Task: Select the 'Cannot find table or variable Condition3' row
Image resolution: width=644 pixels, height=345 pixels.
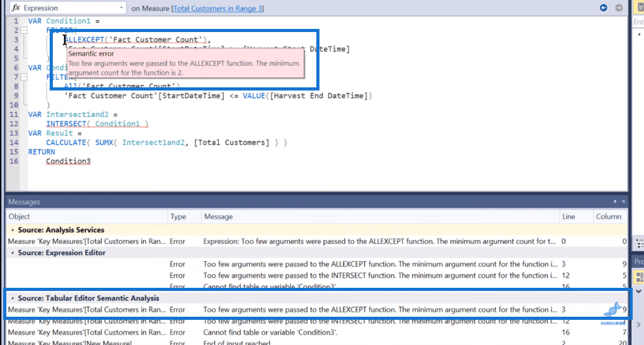Action: tap(317, 332)
